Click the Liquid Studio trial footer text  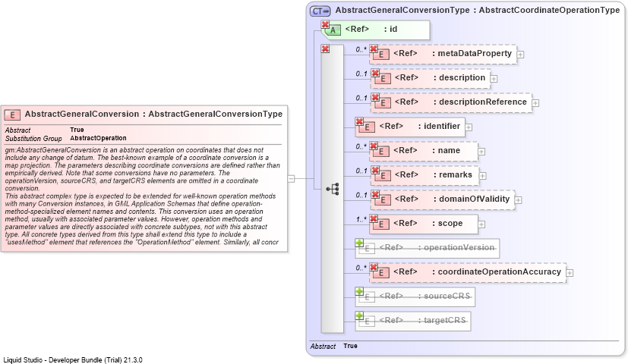click(73, 360)
